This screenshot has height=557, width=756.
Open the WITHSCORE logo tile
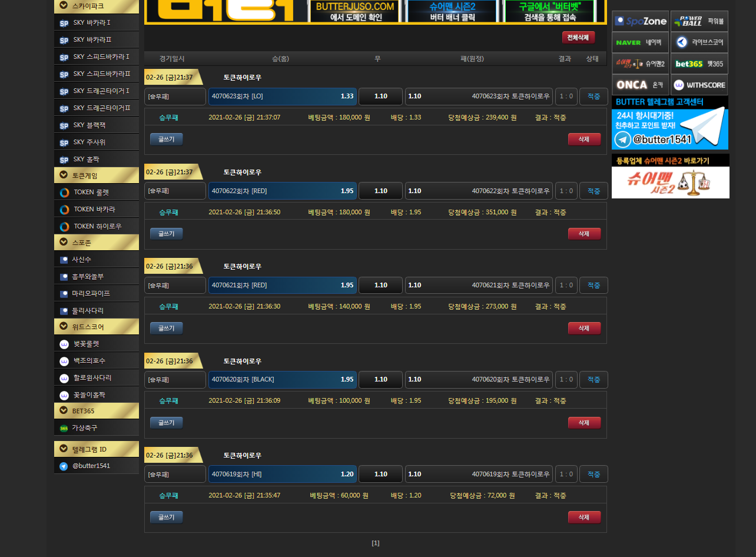699,85
